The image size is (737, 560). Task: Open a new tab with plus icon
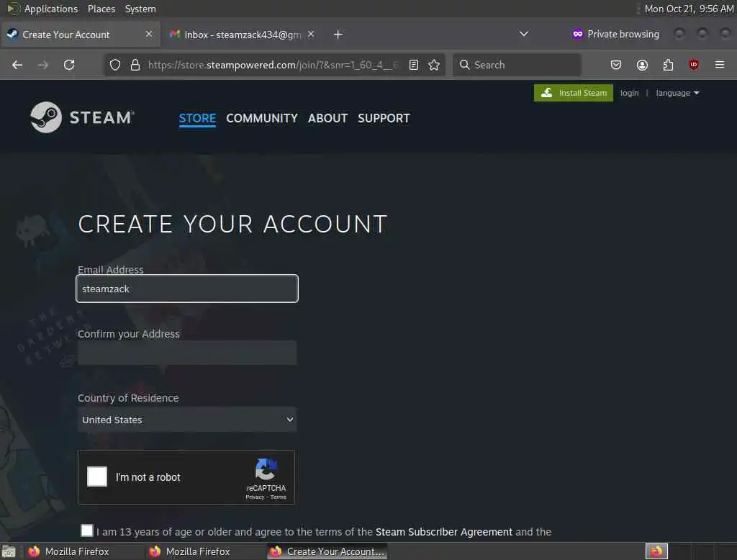coord(338,35)
